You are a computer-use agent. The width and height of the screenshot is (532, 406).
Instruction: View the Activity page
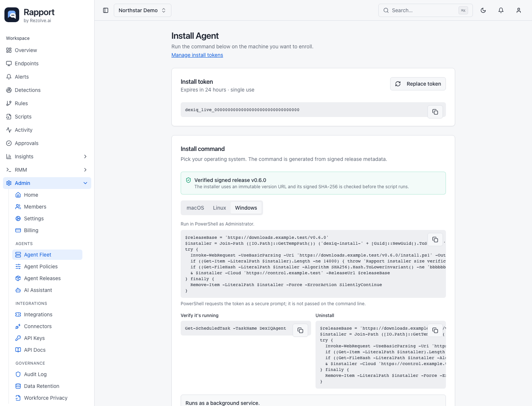tap(47, 130)
